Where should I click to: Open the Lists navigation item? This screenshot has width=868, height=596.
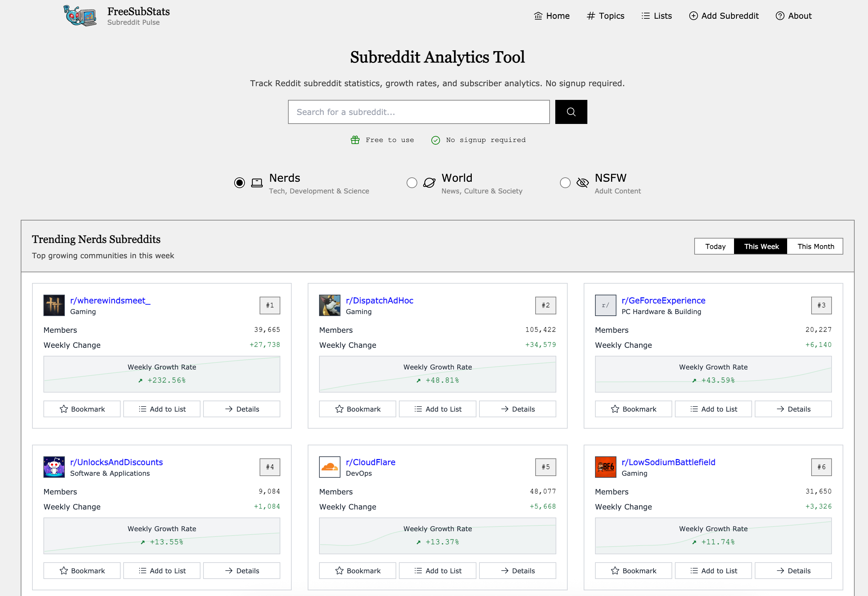pos(657,16)
